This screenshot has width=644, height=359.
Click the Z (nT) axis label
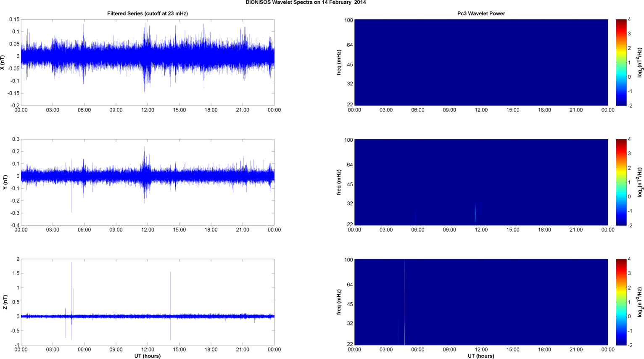click(x=5, y=302)
